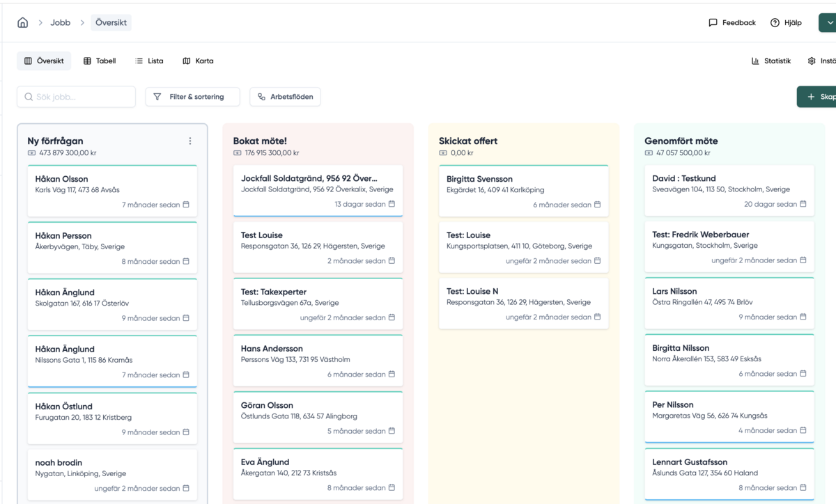Click in the Sök jobb search field
836x504 pixels.
point(77,97)
